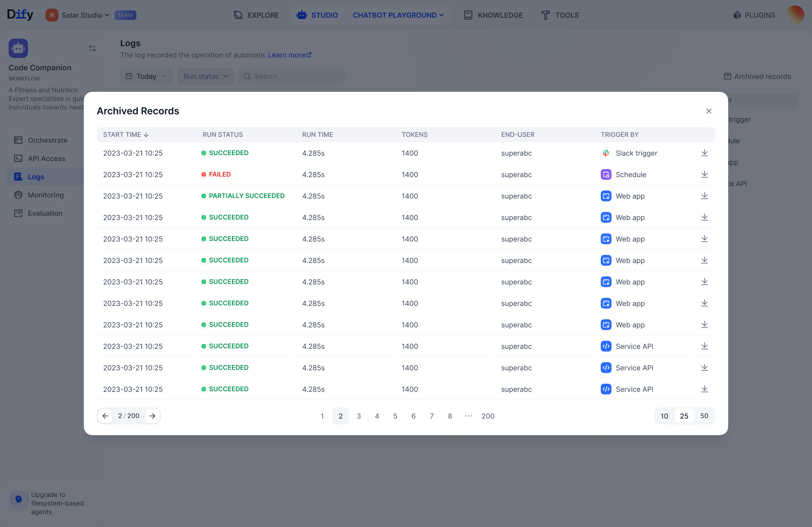Open the TOOLS tab
The width and height of the screenshot is (812, 527).
(560, 15)
